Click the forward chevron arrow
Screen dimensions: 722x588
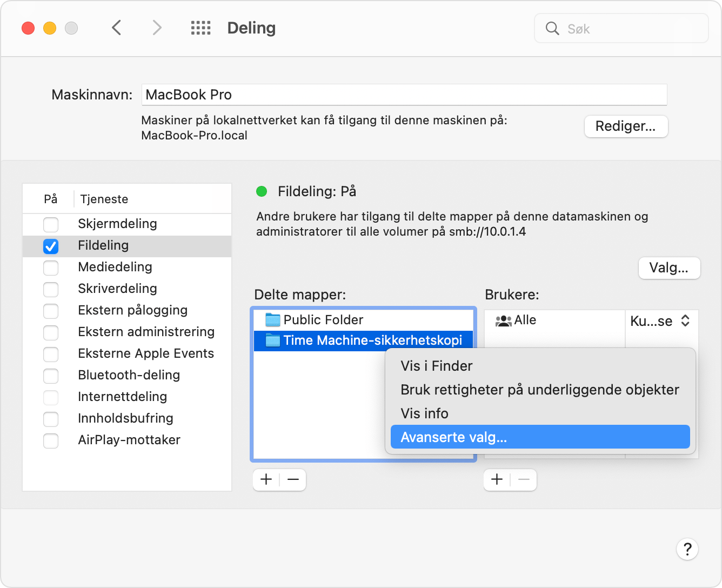pyautogui.click(x=157, y=28)
